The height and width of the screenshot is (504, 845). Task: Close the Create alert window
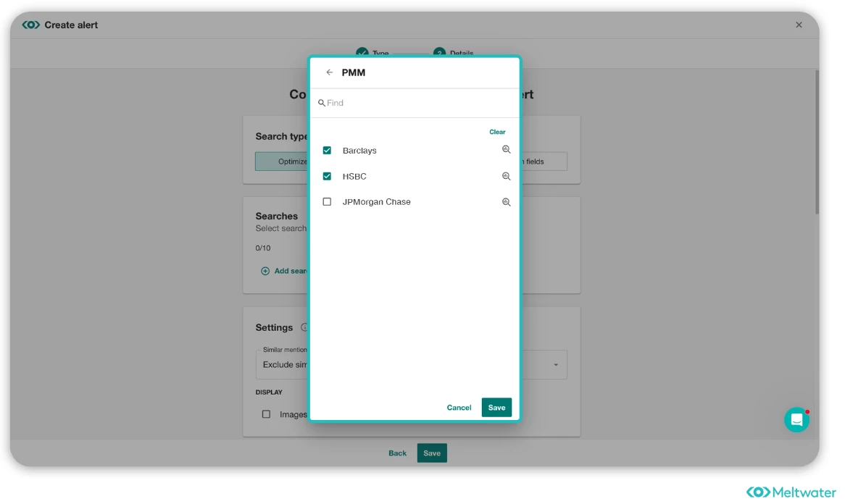coord(799,25)
